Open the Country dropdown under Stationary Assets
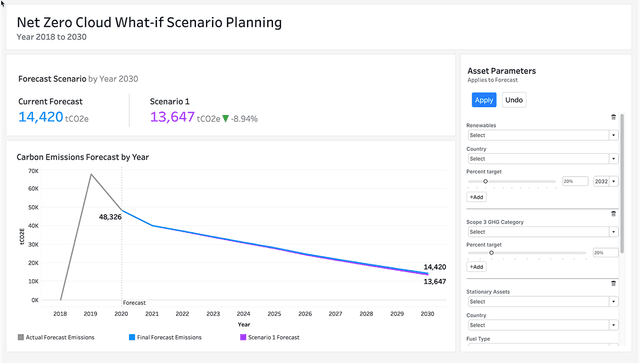 (542, 325)
